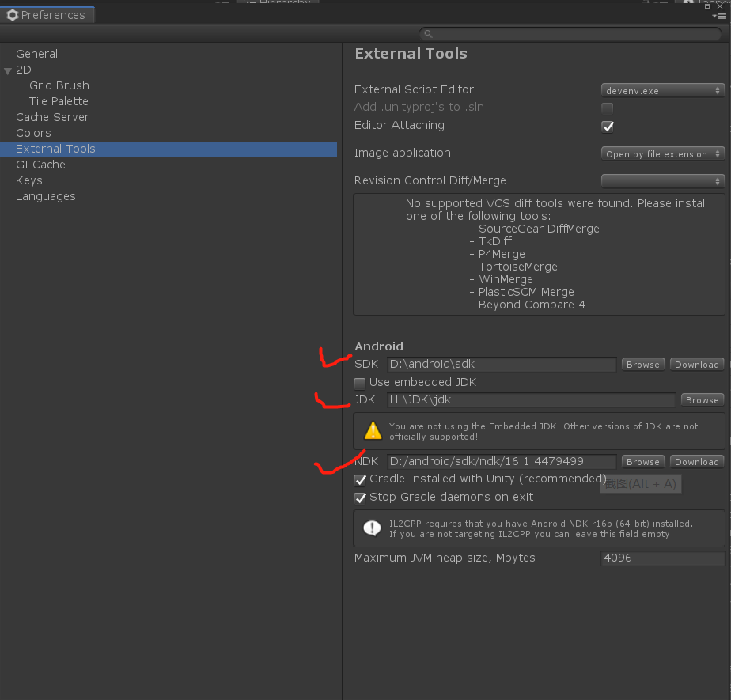
Task: Open the Image application dropdown
Action: [663, 153]
